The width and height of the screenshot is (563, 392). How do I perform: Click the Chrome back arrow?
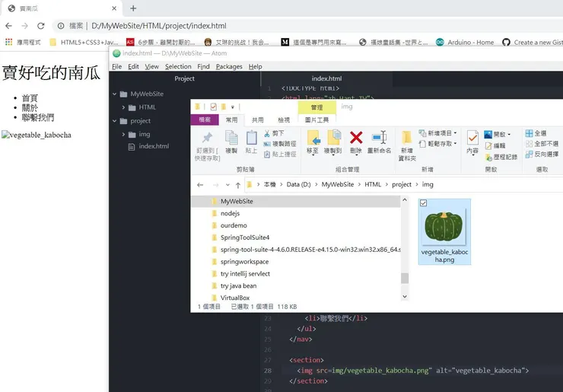[x=8, y=26]
